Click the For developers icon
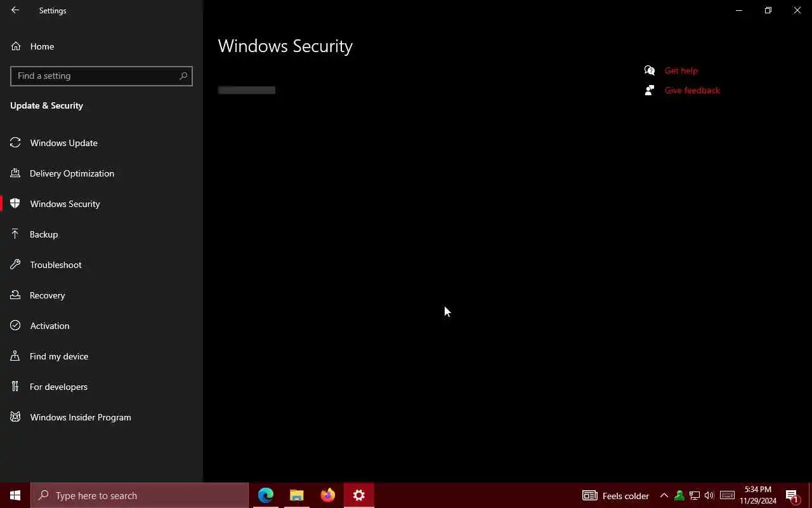This screenshot has width=812, height=508. 16,387
